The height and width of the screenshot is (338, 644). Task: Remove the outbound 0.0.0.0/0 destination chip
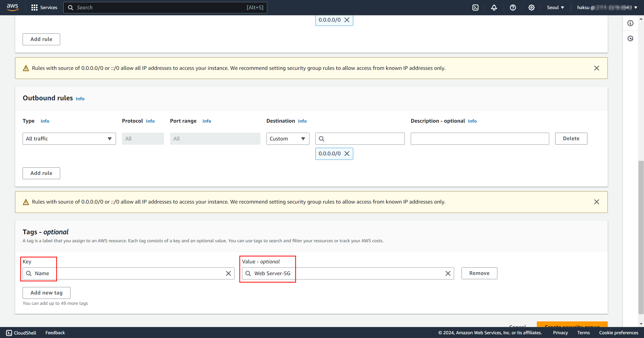tap(347, 154)
